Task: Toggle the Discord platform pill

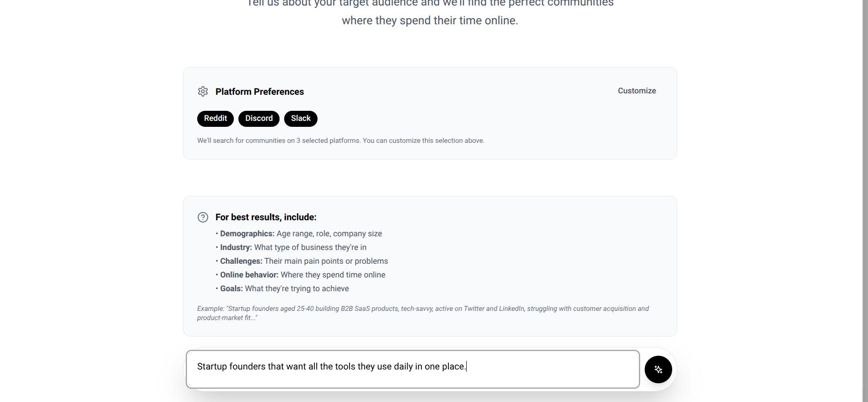Action: pyautogui.click(x=259, y=119)
